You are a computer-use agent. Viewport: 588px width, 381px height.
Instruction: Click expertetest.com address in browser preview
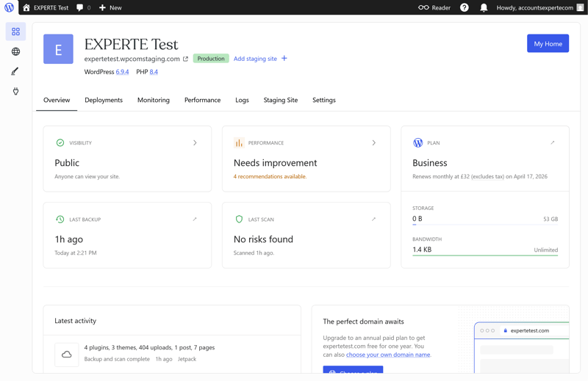529,331
